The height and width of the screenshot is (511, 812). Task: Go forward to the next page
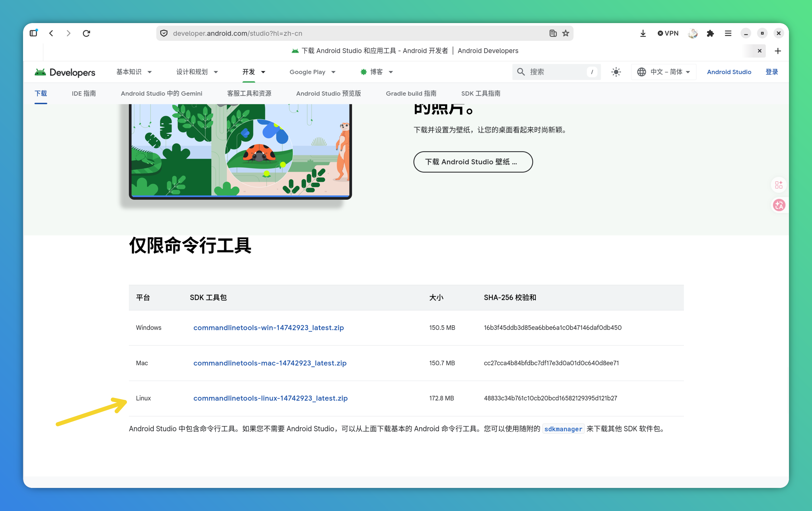pos(68,33)
